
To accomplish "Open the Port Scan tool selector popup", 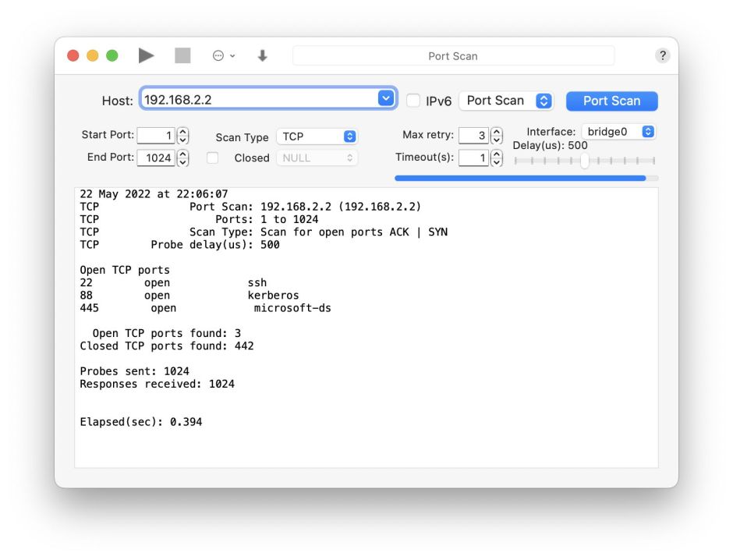I will pos(506,101).
